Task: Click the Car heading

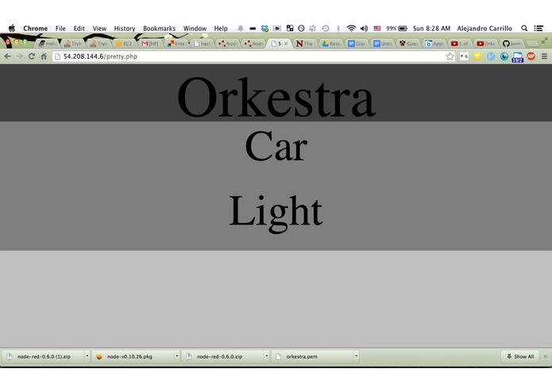Action: 276,146
